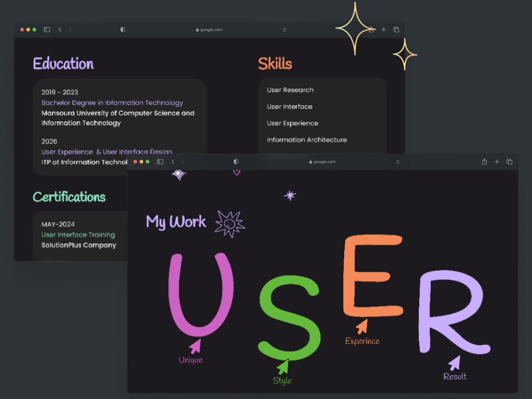Click the Experince label

tap(362, 341)
